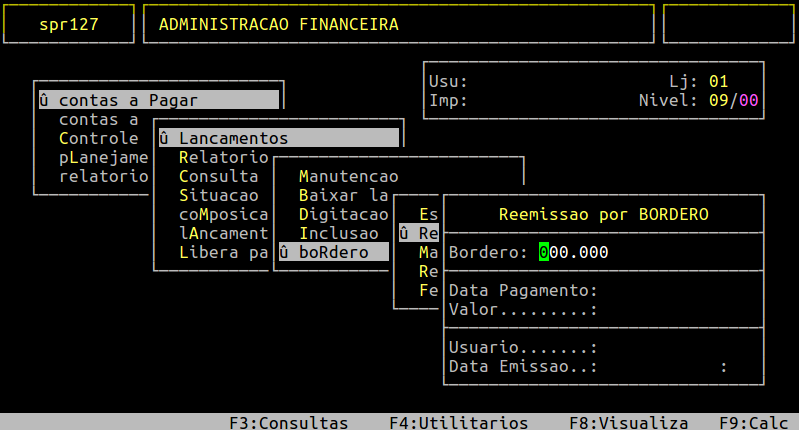The height and width of the screenshot is (430, 799).
Task: Choose 'Relatorio' in the second menu
Action: (x=223, y=157)
